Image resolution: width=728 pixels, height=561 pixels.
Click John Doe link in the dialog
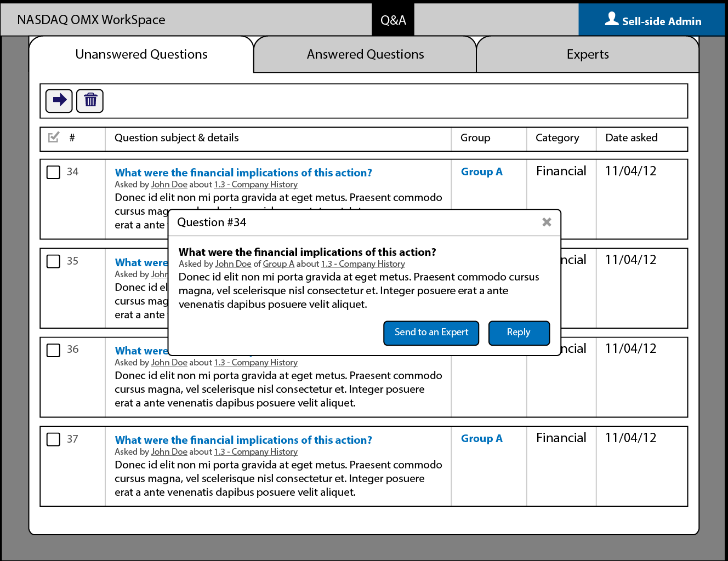tap(233, 264)
